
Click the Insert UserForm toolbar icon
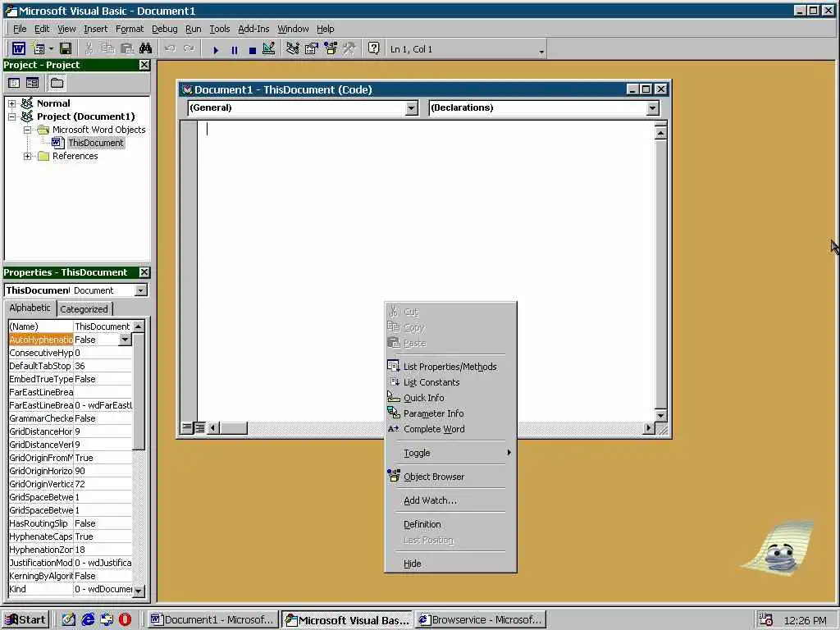click(x=39, y=48)
